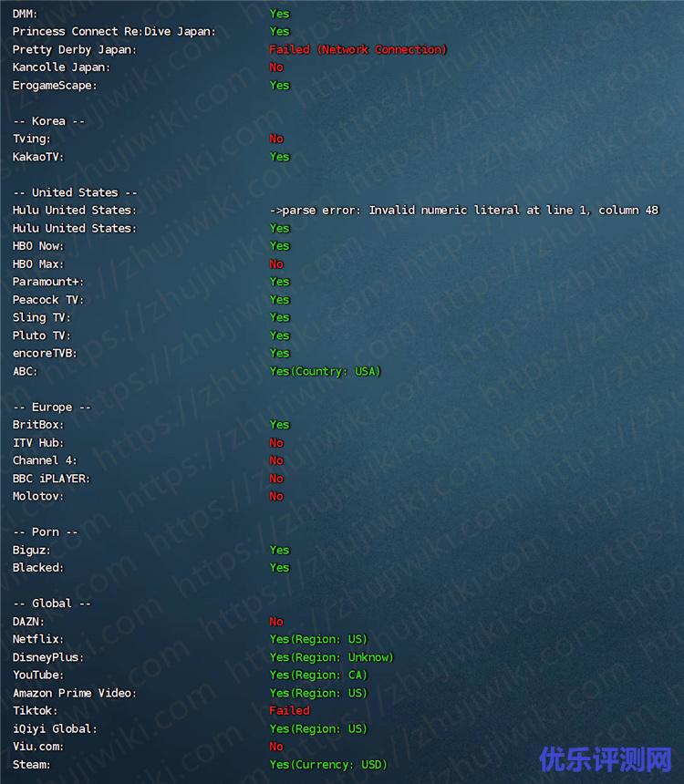Click the red 'No' beside Kancolle Japan
Viewport: 684px width, 784px height.
276,67
